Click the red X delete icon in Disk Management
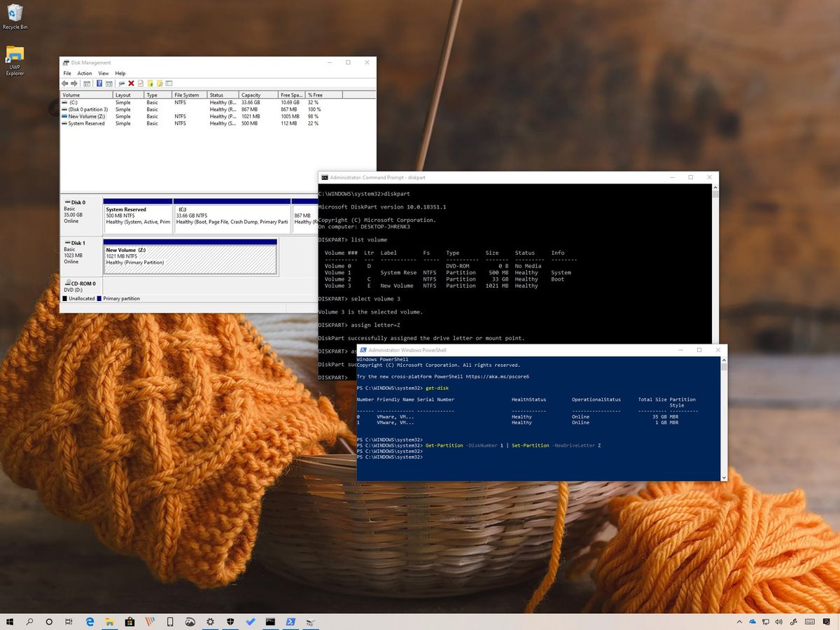The height and width of the screenshot is (630, 840). click(x=129, y=83)
